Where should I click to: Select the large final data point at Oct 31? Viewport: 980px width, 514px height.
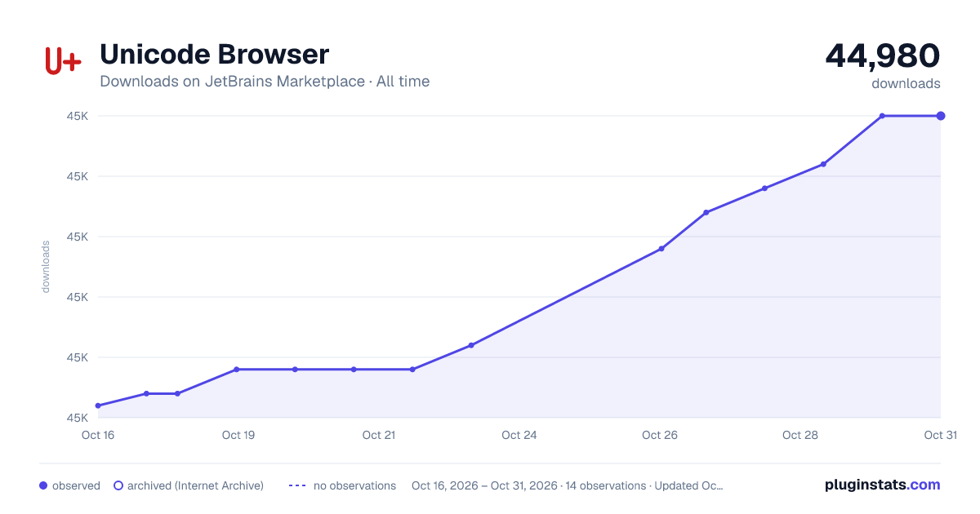click(x=941, y=116)
